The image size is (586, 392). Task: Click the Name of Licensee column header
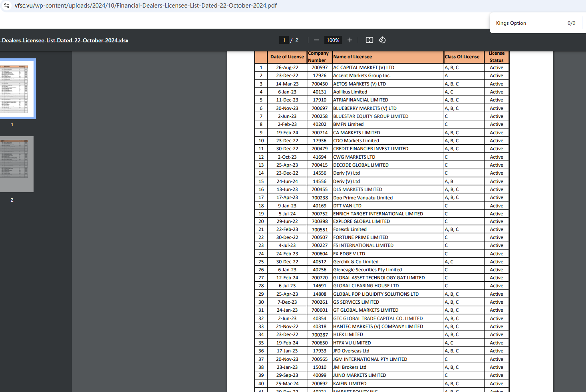(x=388, y=57)
